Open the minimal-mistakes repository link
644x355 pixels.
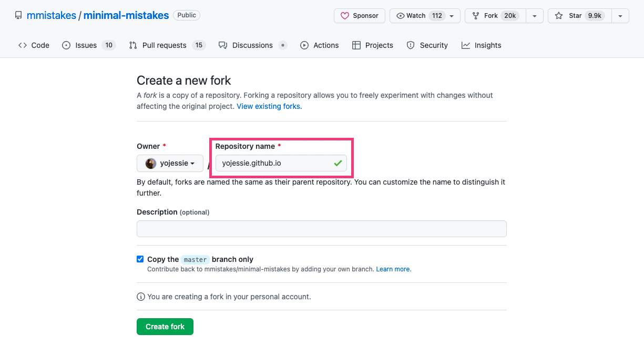(126, 16)
